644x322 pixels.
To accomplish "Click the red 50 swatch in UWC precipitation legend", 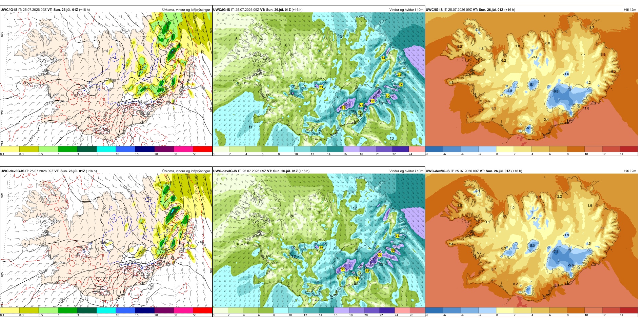I will (x=202, y=149).
